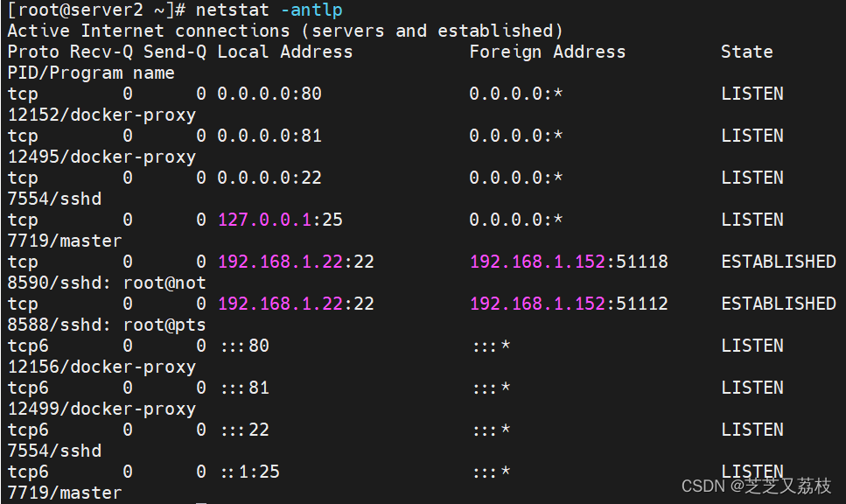The height and width of the screenshot is (504, 846).
Task: Click foreign address 192.168.1.152:51112
Action: pos(569,304)
